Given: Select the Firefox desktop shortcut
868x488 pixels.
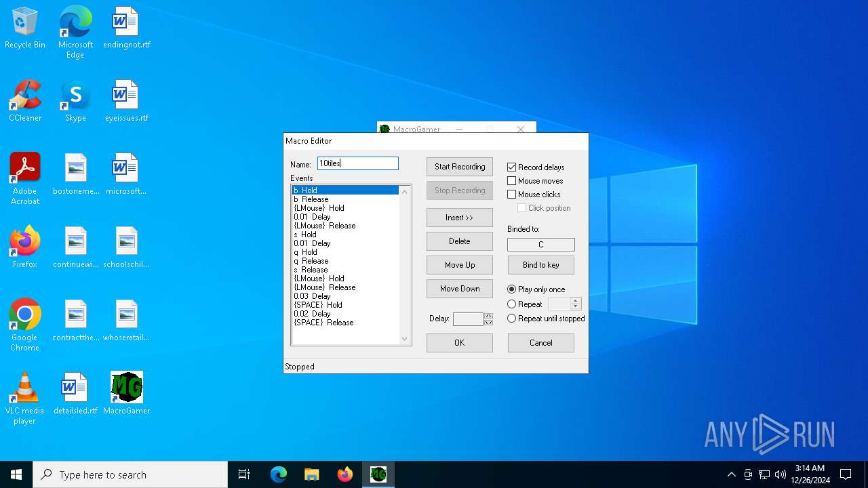Looking at the screenshot, I should pyautogui.click(x=25, y=248).
